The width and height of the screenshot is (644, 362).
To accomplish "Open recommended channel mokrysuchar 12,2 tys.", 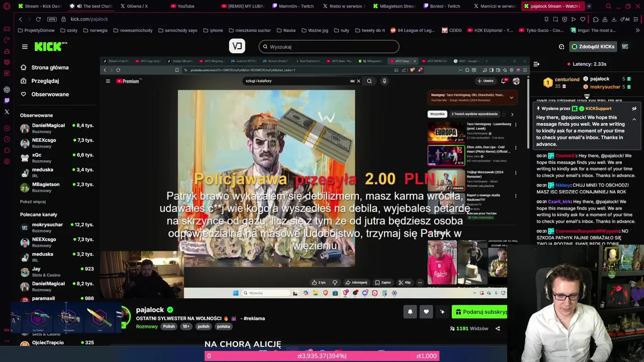I will (x=57, y=227).
